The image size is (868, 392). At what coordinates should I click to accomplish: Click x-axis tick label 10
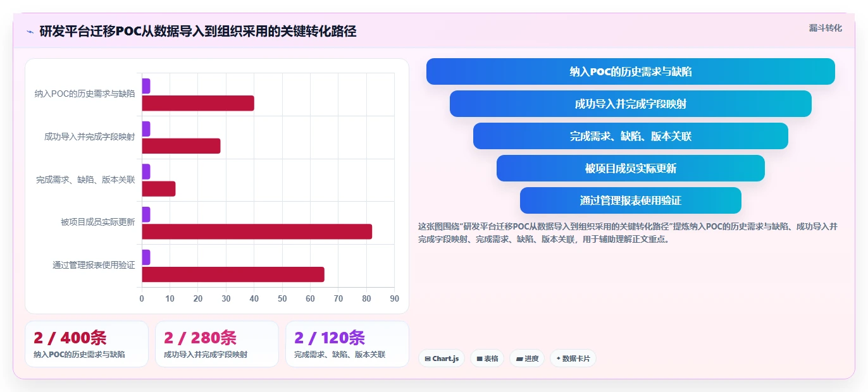[x=170, y=298]
